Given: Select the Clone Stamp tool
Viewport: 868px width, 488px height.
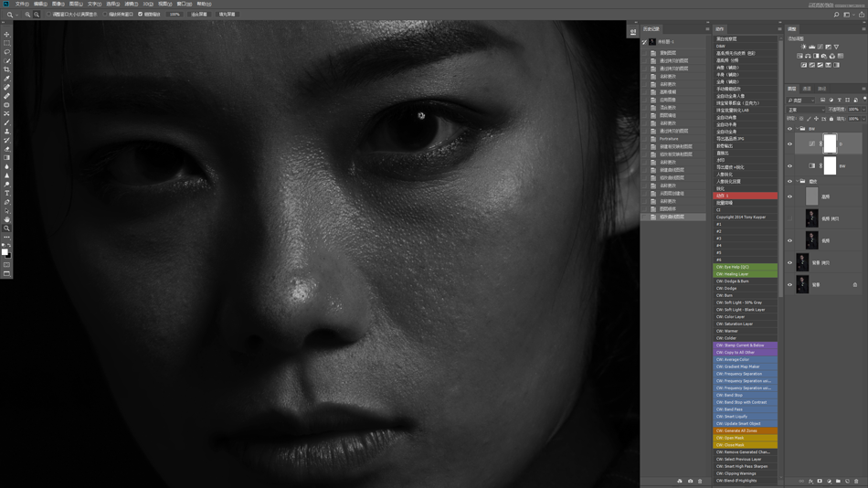Looking at the screenshot, I should tap(6, 132).
